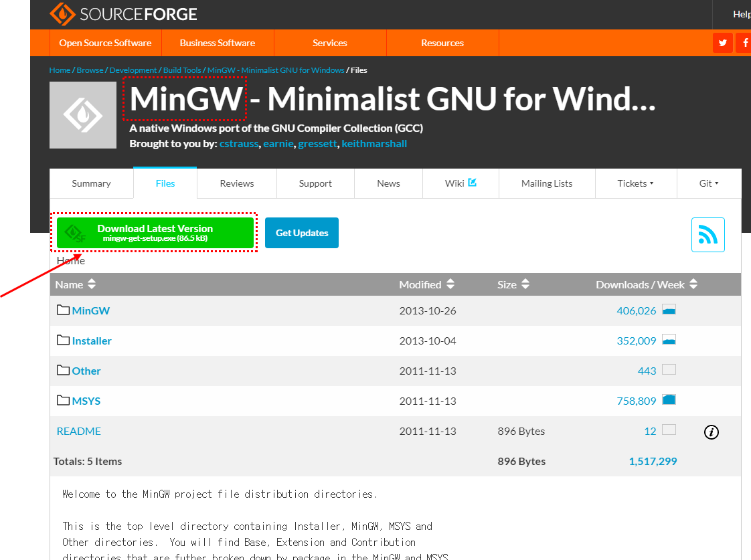Click the Wiki external edit icon
This screenshot has height=560, width=751.
[473, 183]
